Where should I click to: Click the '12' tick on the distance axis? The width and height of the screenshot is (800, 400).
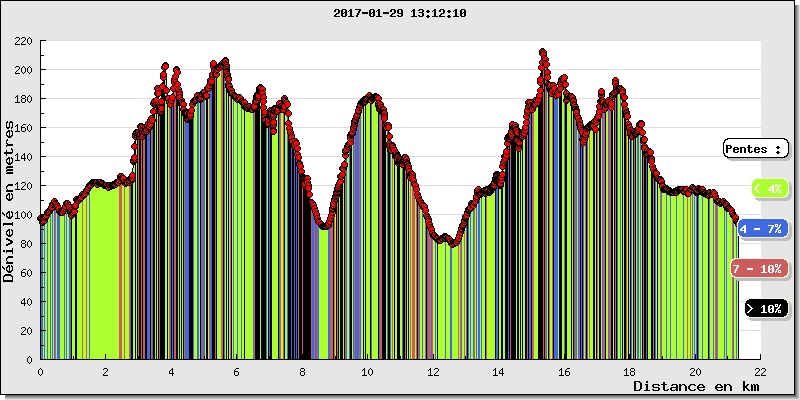(x=433, y=370)
